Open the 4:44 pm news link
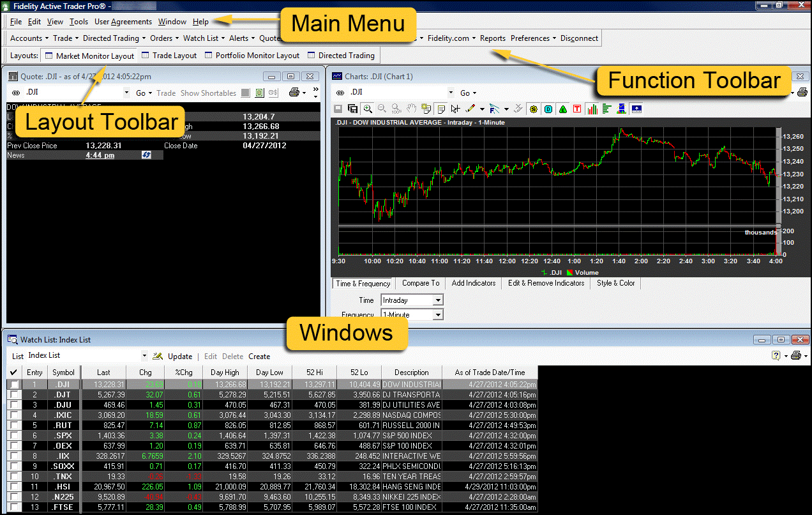This screenshot has height=515, width=812. coord(100,155)
